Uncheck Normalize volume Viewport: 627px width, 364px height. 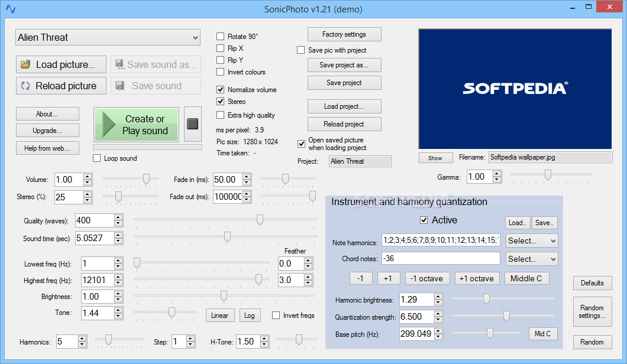pyautogui.click(x=220, y=89)
